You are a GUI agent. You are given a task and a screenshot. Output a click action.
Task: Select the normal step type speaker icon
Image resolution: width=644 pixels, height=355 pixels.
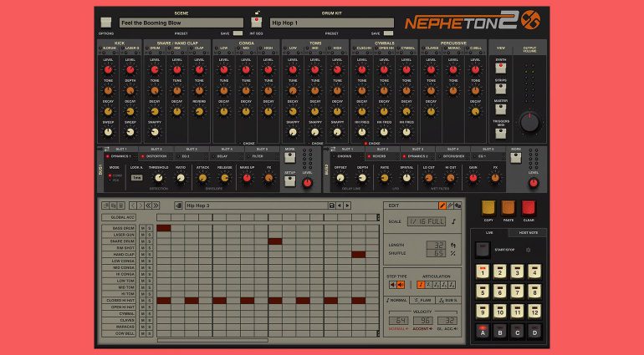pyautogui.click(x=392, y=284)
